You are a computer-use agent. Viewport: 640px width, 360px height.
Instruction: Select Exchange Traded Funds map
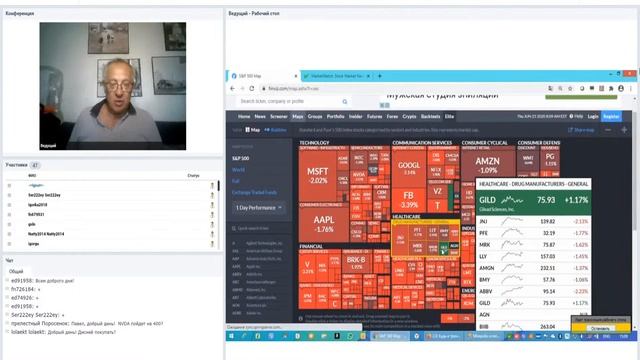[x=254, y=192]
